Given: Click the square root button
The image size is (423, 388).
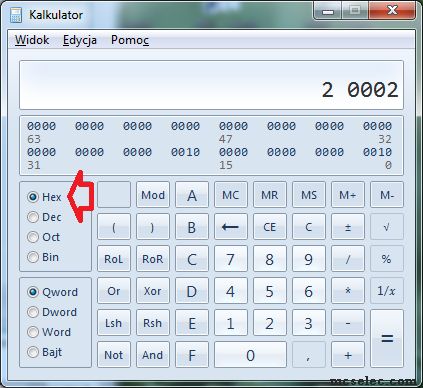Looking at the screenshot, I should [x=387, y=227].
